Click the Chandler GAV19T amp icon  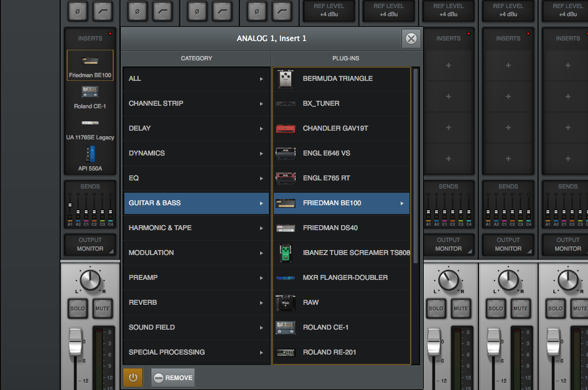point(286,129)
